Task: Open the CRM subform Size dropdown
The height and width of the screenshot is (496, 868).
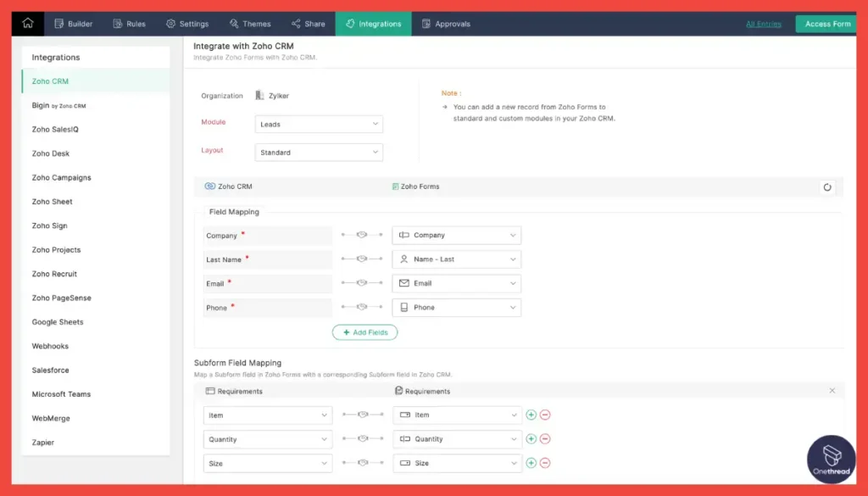Action: pos(268,463)
